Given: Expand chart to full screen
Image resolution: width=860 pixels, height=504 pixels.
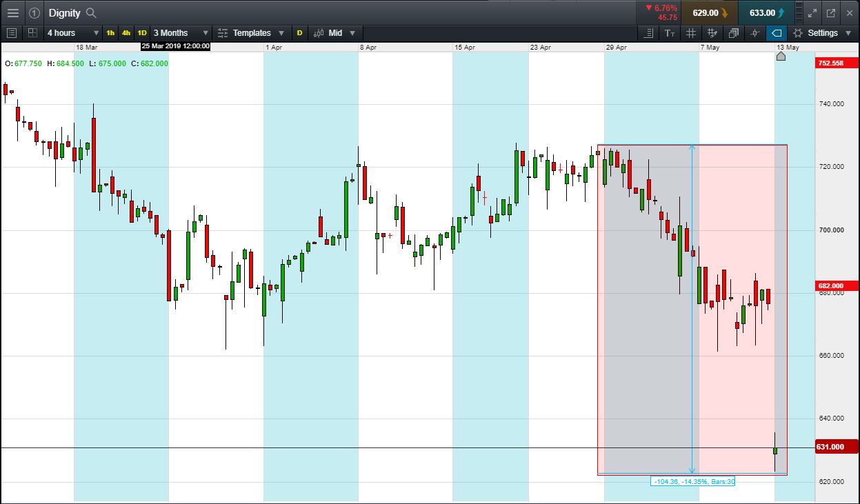Looking at the screenshot, I should (x=812, y=13).
